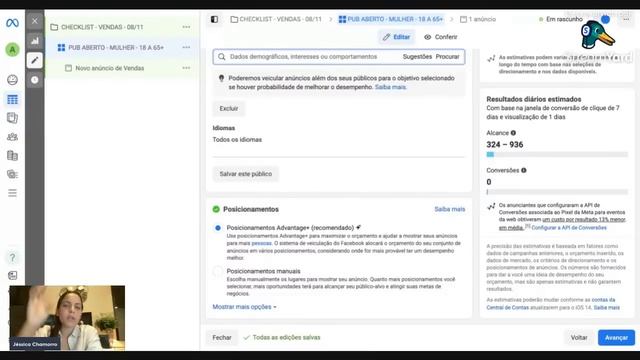Open the billing building icon in sidebar
The height and width of the screenshot is (360, 640).
tap(12, 156)
